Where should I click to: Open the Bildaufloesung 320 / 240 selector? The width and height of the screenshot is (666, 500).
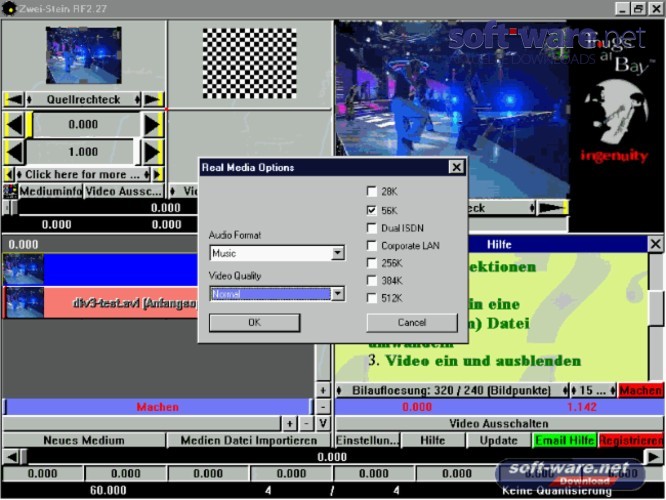point(452,390)
